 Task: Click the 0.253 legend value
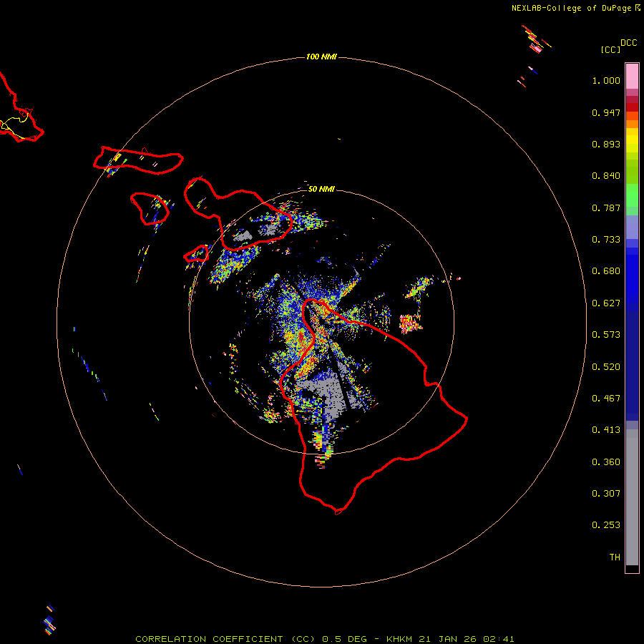(606, 525)
